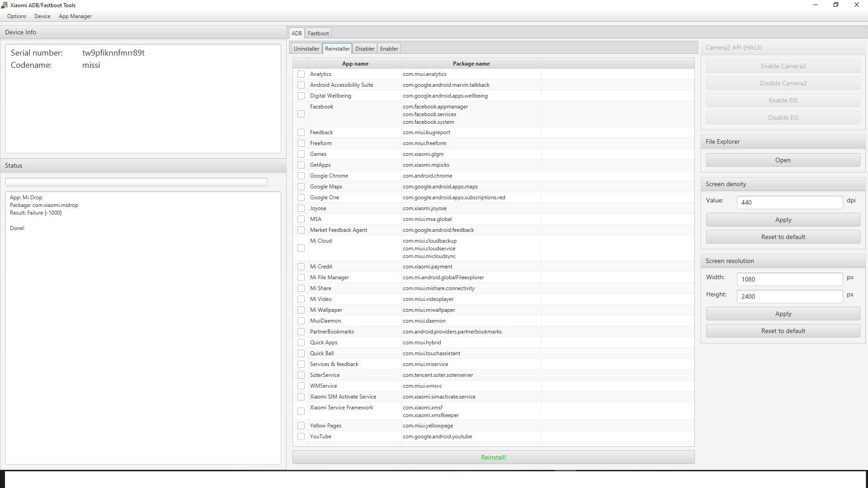Click com.xiaomi.simactivate.service package name
The width and height of the screenshot is (868, 488).
point(439,397)
